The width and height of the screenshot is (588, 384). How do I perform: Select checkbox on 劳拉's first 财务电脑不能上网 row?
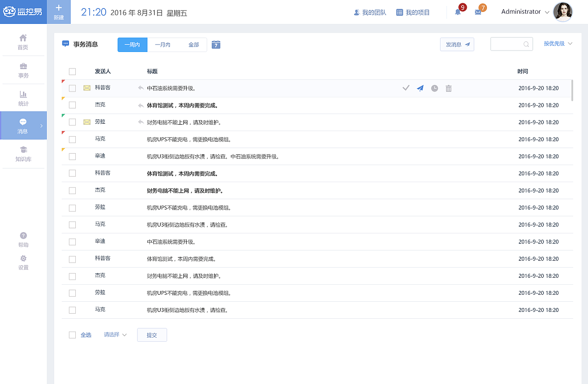pyautogui.click(x=72, y=122)
